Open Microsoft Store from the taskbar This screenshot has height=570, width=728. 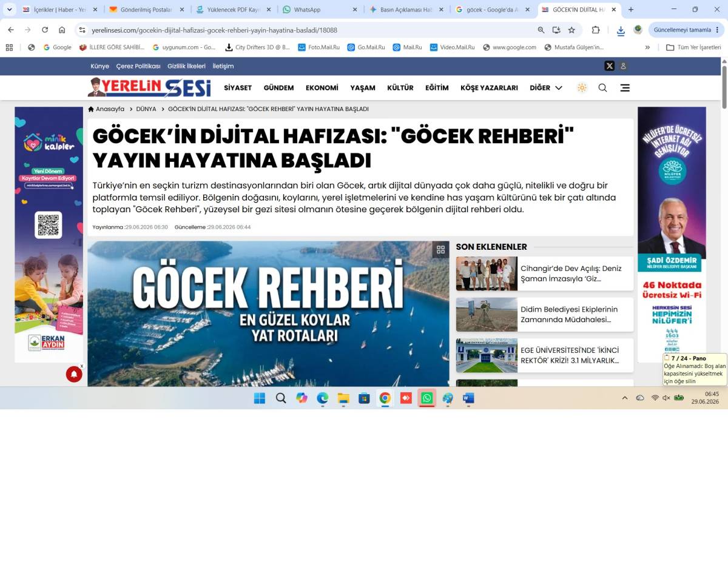pos(364,398)
